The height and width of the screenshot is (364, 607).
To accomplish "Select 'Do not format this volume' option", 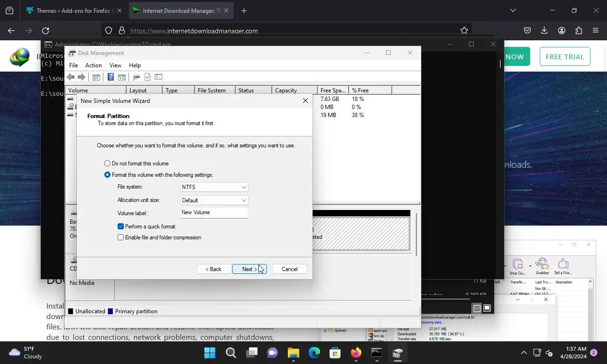I will click(137, 164).
